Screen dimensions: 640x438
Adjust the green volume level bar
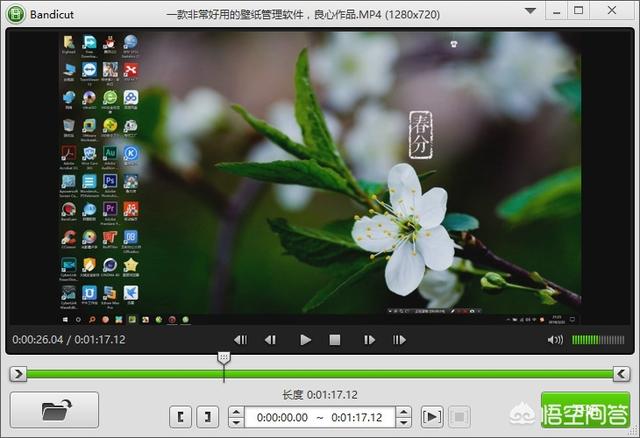598,340
